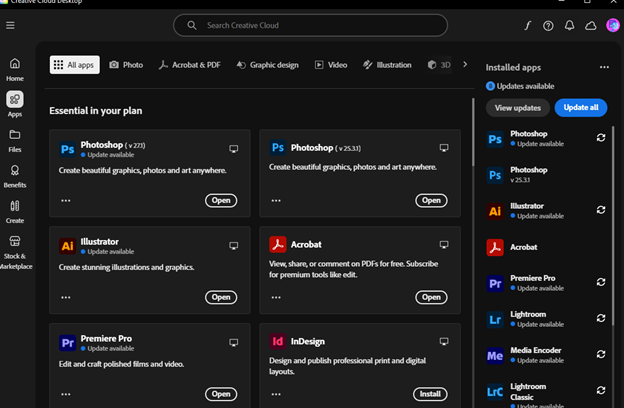The height and width of the screenshot is (408, 624).
Task: Open the hamburger menu
Action: click(x=10, y=25)
